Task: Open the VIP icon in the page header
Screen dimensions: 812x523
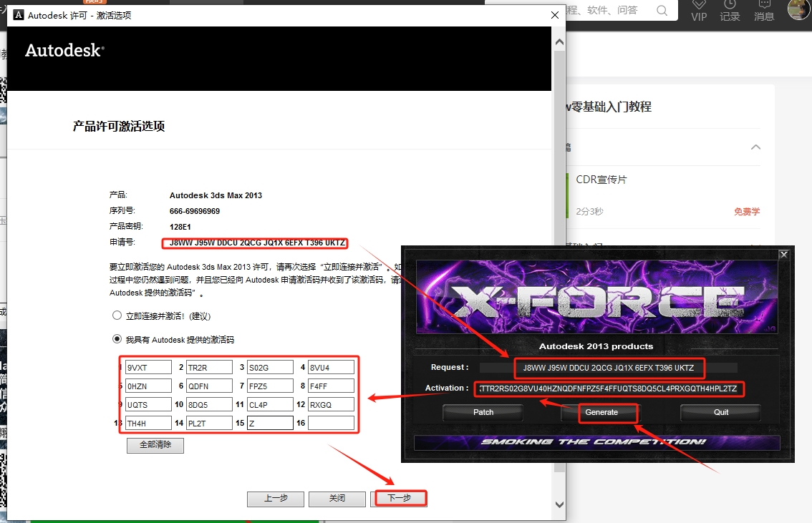Action: (699, 10)
